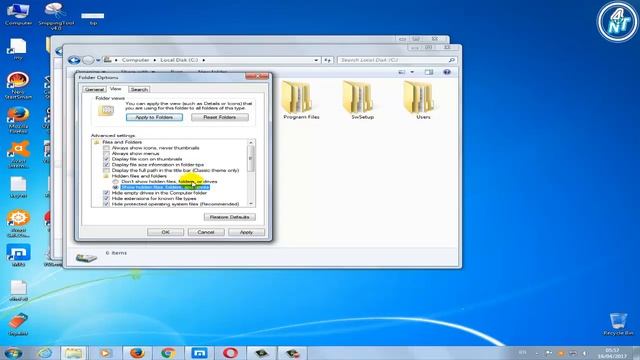Open Internet Explorer from the taskbar
640x360 pixels.
tap(45, 353)
